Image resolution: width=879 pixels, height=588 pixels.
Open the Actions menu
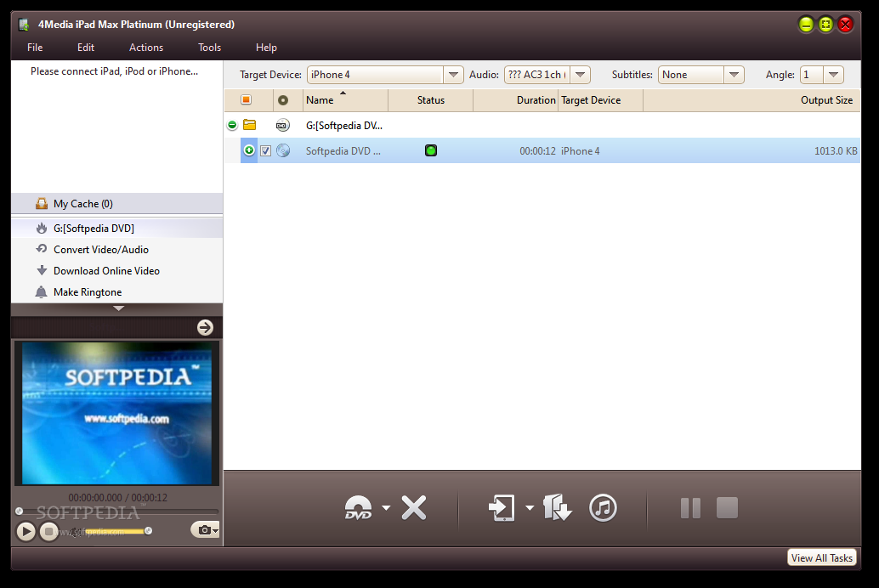[146, 48]
